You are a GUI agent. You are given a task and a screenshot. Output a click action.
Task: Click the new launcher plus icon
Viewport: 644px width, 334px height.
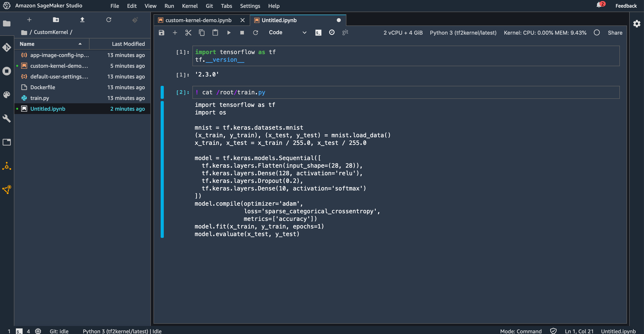[29, 20]
